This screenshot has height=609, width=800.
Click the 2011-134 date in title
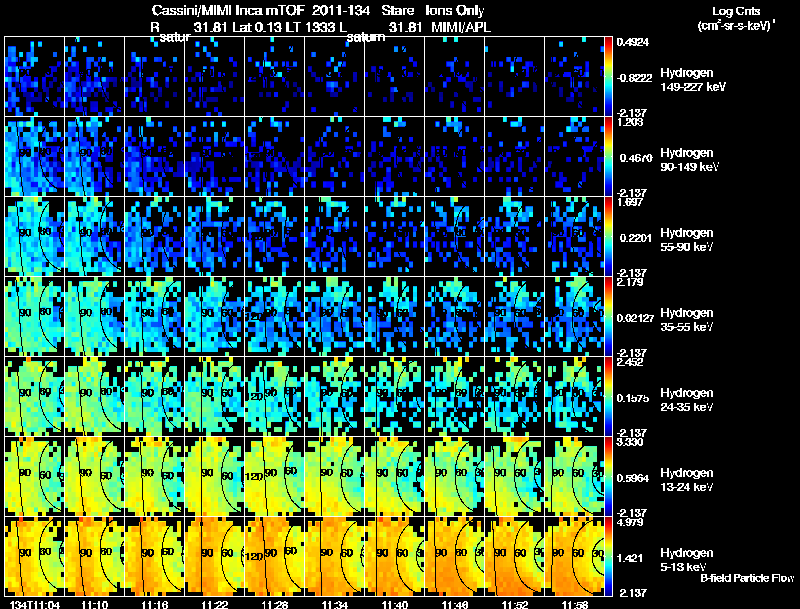coord(341,11)
